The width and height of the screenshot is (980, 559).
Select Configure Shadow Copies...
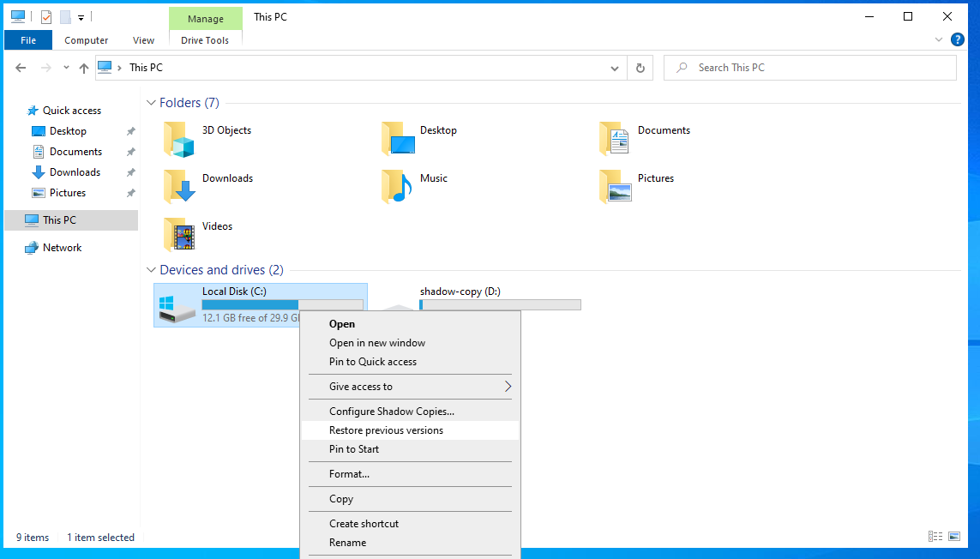tap(410, 412)
